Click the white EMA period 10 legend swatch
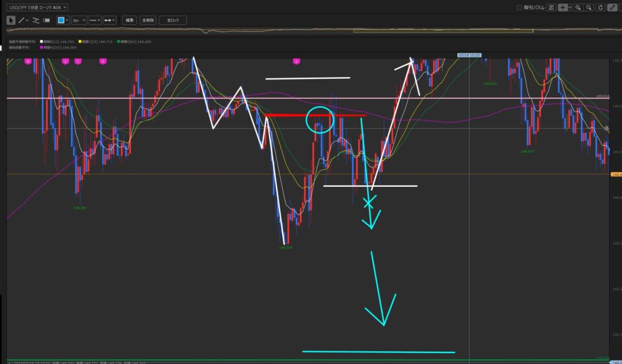Image resolution: width=622 pixels, height=364 pixels. tap(41, 42)
